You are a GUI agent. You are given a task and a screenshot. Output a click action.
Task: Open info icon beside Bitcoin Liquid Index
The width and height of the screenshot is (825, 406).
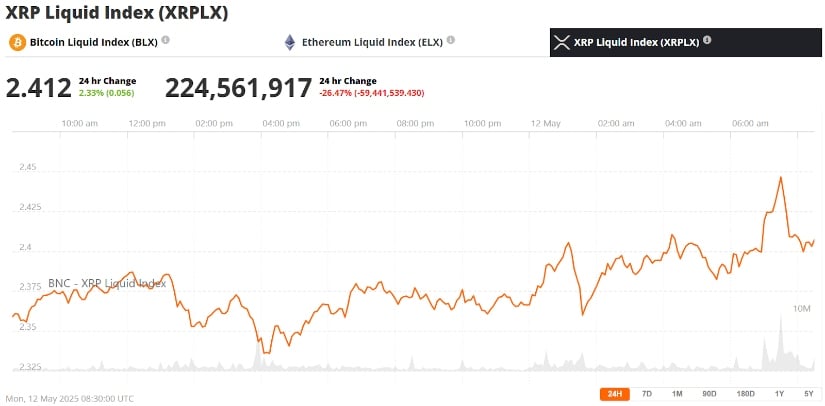point(166,41)
